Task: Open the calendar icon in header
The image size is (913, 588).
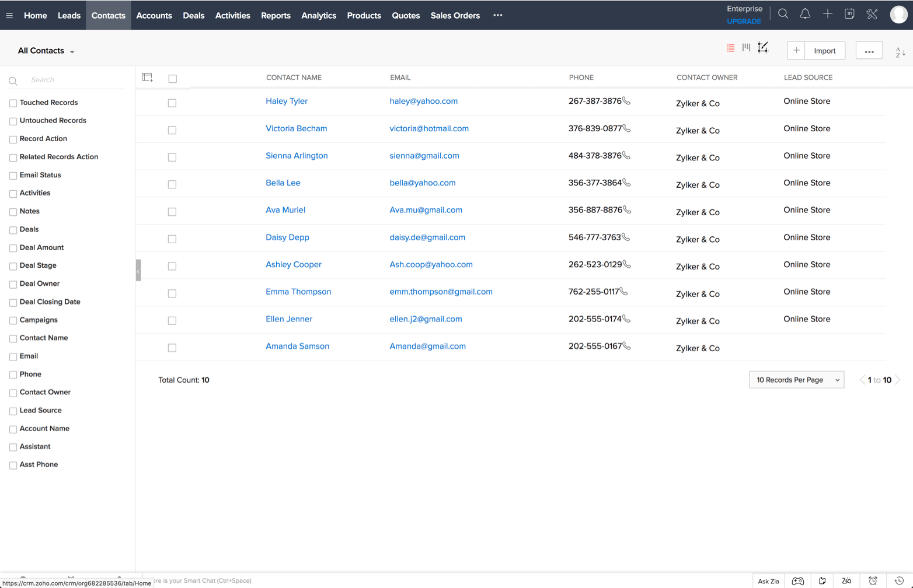Action: coord(849,14)
